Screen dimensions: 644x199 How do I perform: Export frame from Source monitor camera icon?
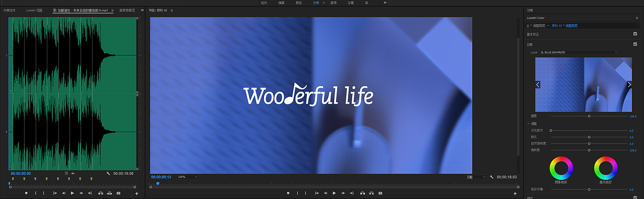[x=118, y=193]
